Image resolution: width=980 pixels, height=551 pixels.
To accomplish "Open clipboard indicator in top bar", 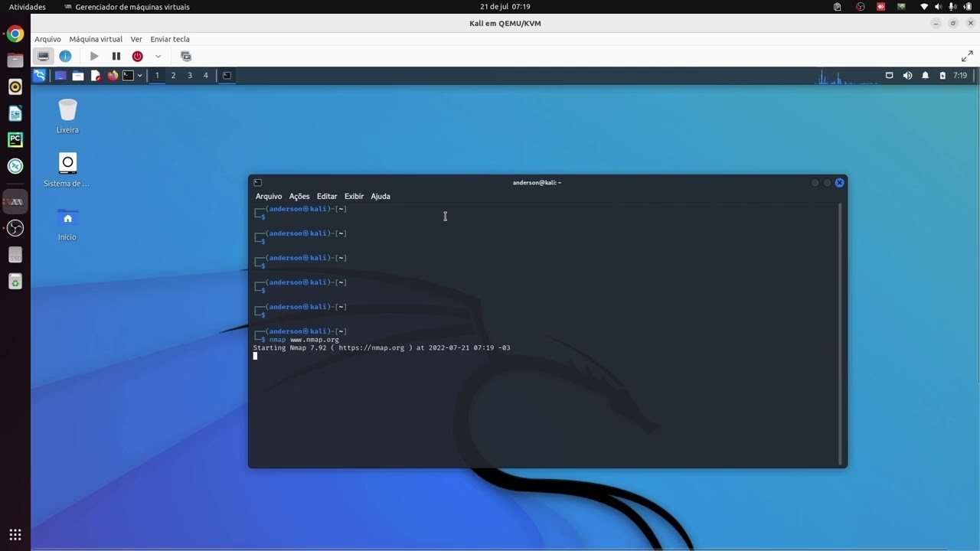I will [x=838, y=7].
